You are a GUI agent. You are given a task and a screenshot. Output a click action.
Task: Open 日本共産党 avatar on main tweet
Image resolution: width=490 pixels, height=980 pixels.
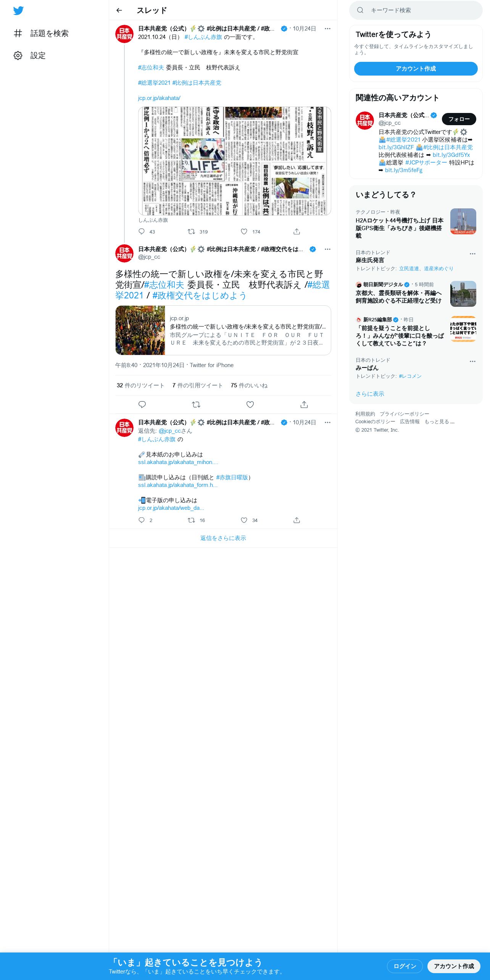124,253
